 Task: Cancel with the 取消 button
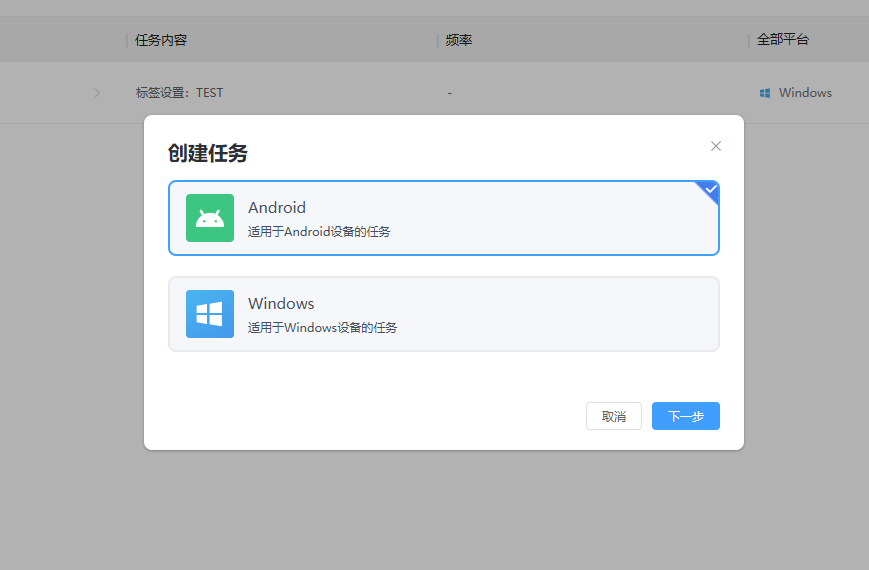pos(614,416)
